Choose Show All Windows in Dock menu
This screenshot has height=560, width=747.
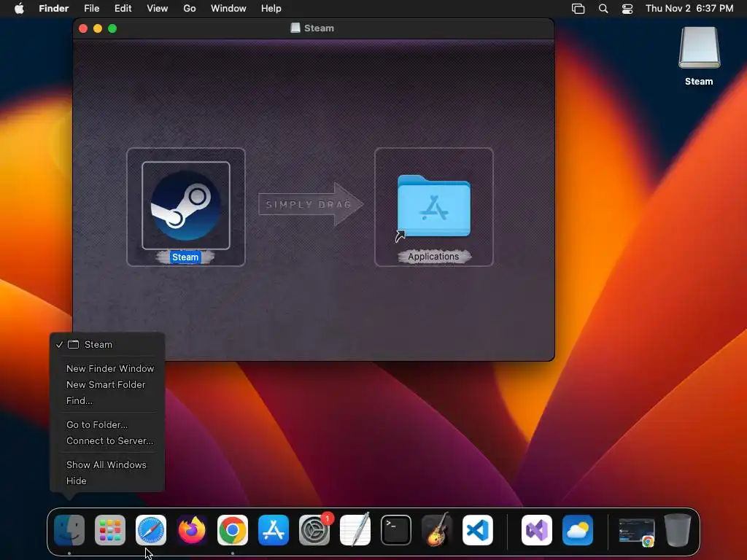(x=107, y=464)
